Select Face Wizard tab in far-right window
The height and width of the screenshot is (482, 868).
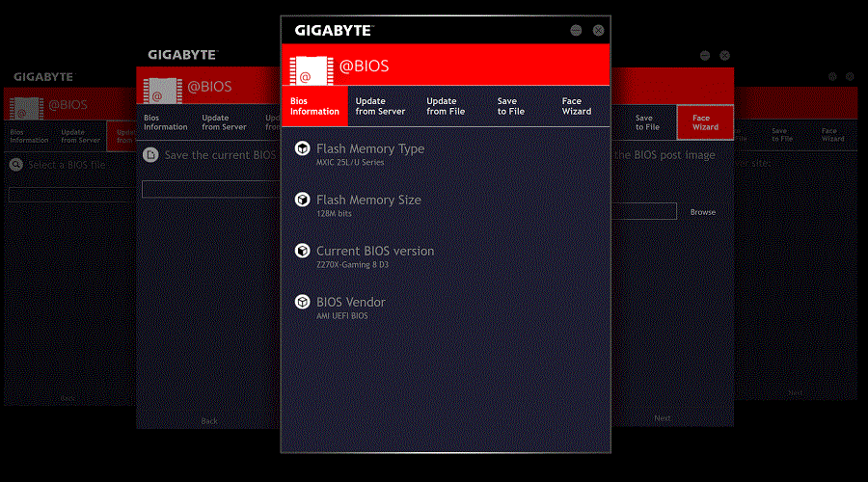coord(833,135)
